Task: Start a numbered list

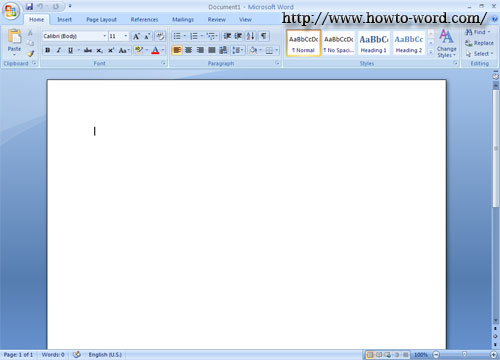Action: (194, 36)
